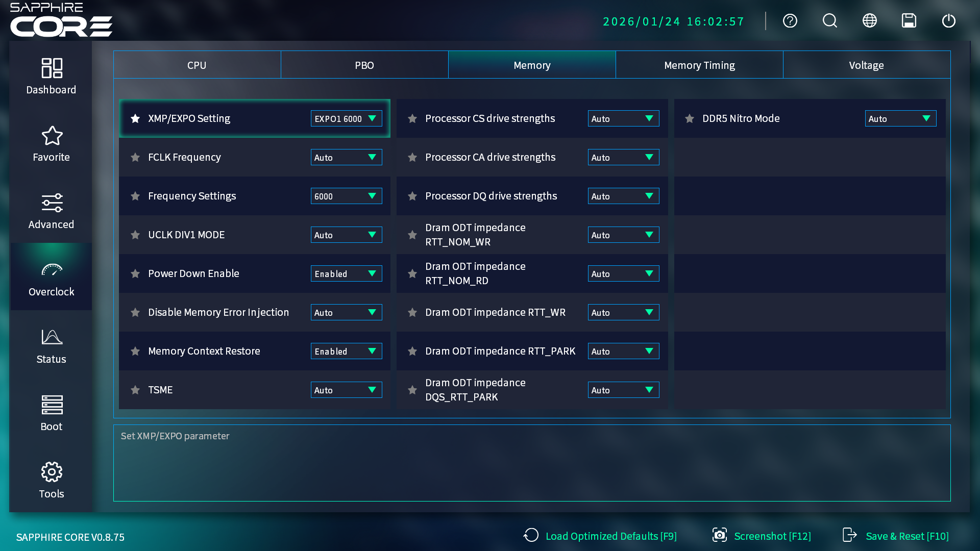Go to the Status monitoring page
980x551 pixels.
click(x=52, y=346)
